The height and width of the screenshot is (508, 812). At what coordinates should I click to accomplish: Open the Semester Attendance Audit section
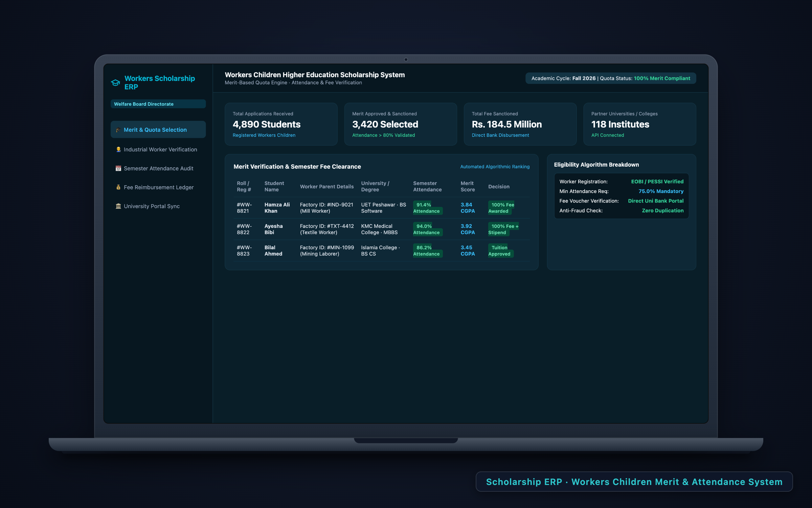pyautogui.click(x=158, y=168)
